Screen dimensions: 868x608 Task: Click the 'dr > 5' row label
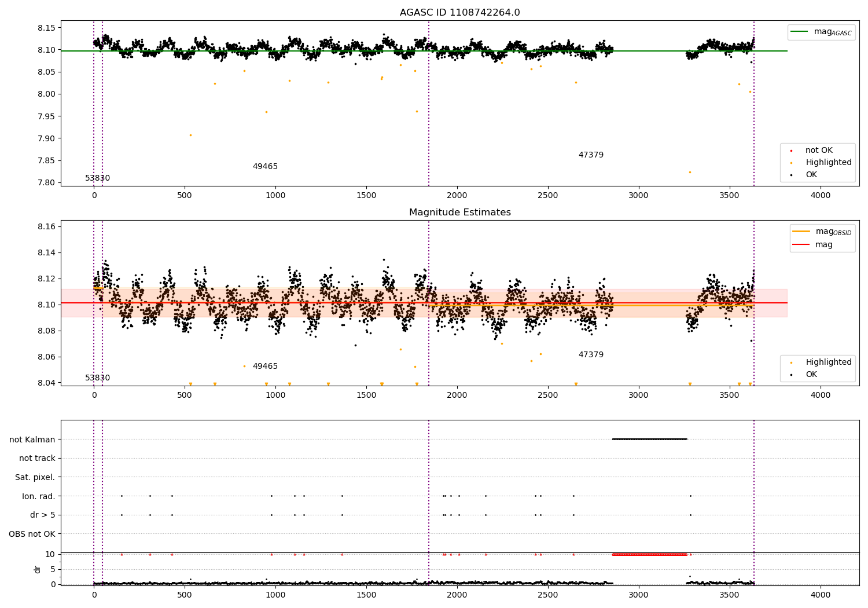click(x=43, y=515)
